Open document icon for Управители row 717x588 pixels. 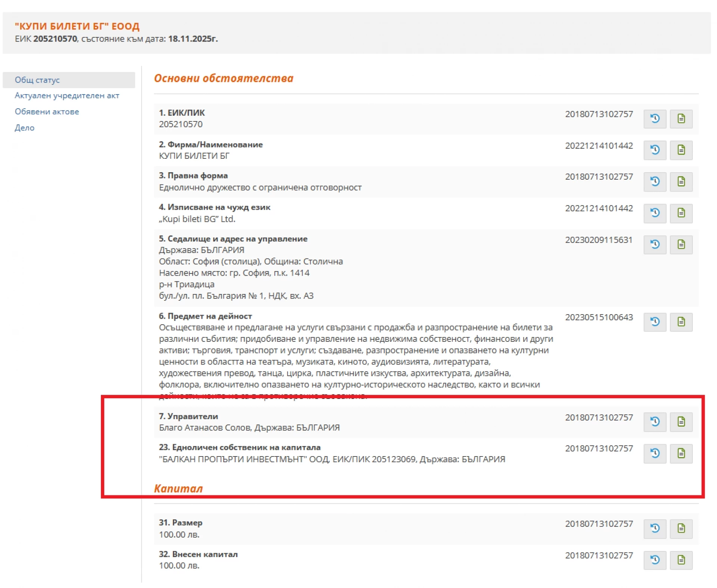[x=681, y=422]
